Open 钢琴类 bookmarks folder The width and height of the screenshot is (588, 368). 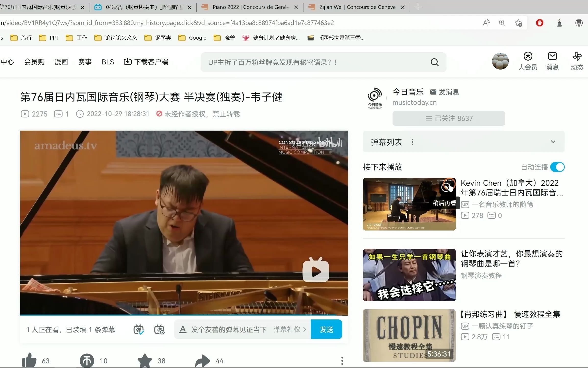158,38
